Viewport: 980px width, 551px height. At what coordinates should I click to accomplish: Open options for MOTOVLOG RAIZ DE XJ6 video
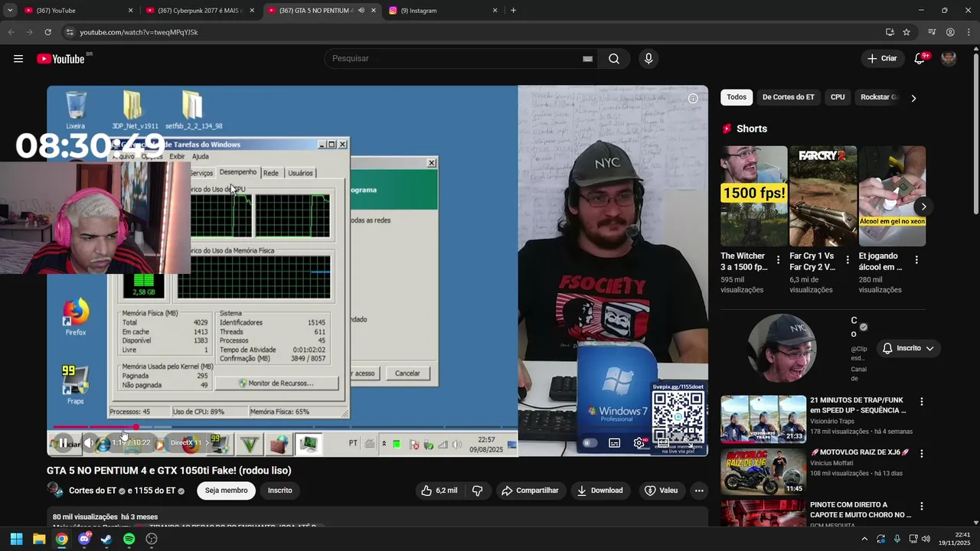(922, 454)
